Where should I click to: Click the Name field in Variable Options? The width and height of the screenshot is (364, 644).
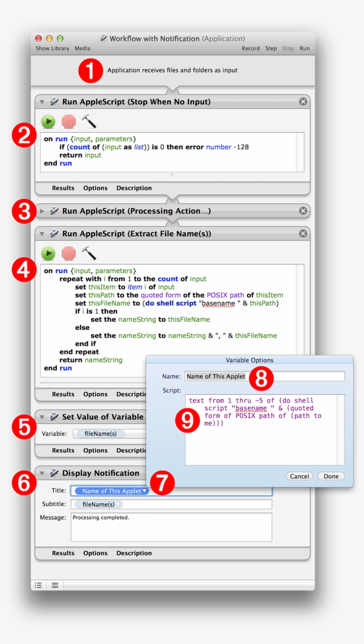[x=265, y=376]
